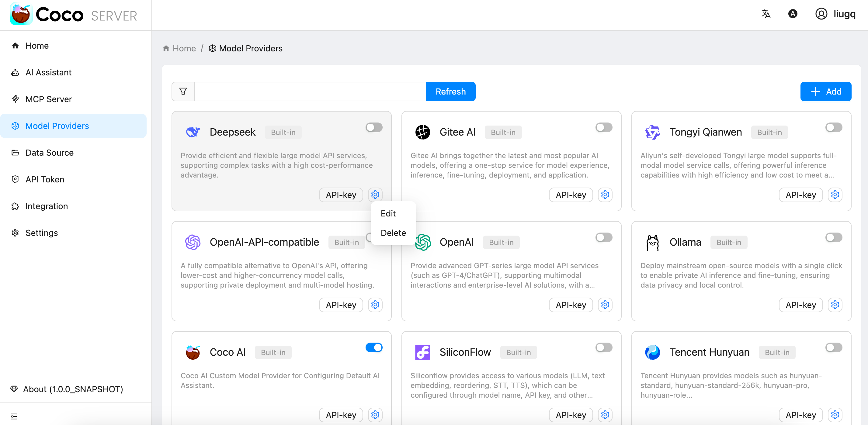Open API Token in the sidebar
This screenshot has width=868, height=425.
pos(74,179)
